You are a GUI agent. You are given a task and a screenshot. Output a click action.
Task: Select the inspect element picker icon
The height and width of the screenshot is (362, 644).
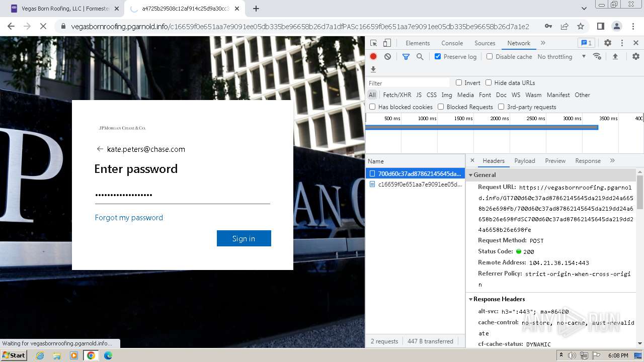373,43
